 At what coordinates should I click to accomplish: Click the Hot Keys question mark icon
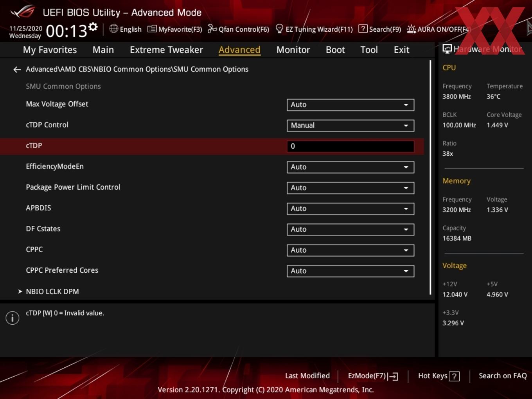[454, 376]
